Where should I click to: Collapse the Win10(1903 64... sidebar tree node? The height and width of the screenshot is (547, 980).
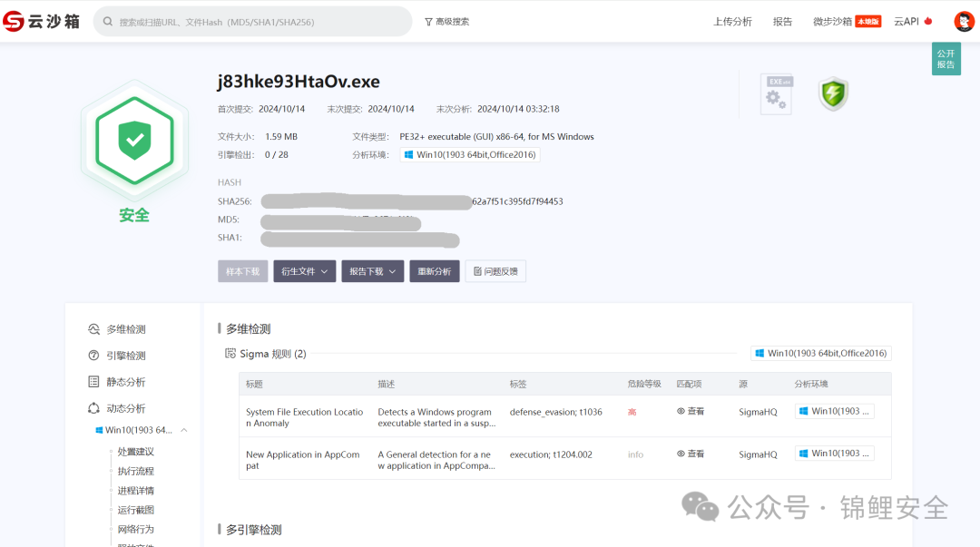point(183,430)
